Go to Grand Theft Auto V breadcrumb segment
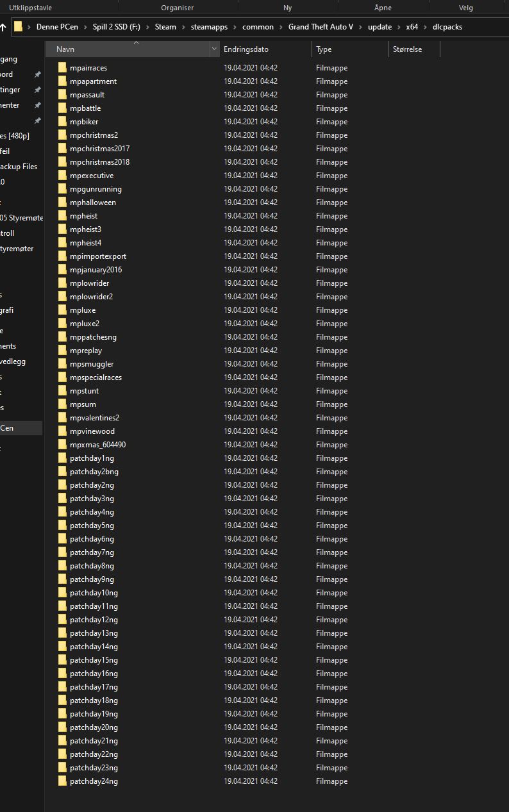This screenshot has height=812, width=509. (x=321, y=27)
